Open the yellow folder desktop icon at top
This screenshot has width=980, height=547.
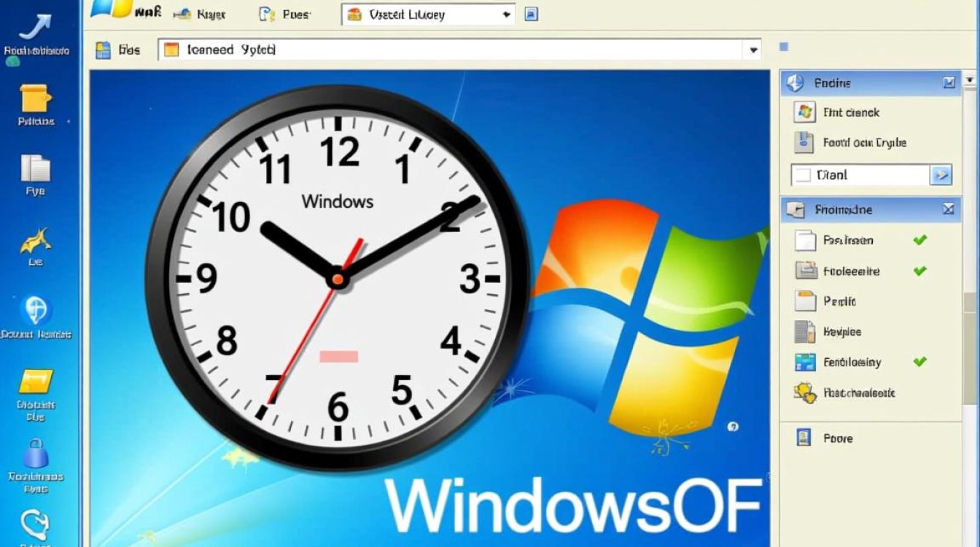[35, 98]
